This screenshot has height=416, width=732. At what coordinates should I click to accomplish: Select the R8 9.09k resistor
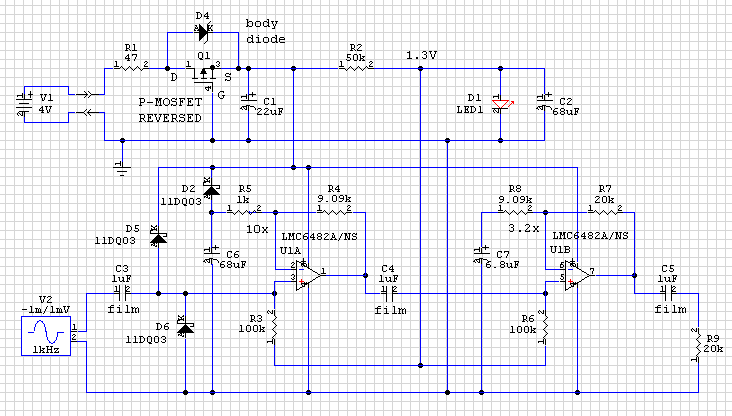515,211
